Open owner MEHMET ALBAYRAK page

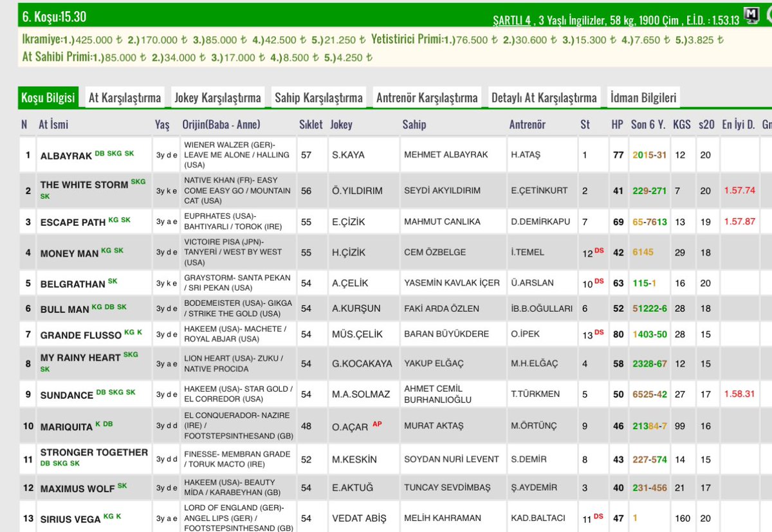[446, 155]
